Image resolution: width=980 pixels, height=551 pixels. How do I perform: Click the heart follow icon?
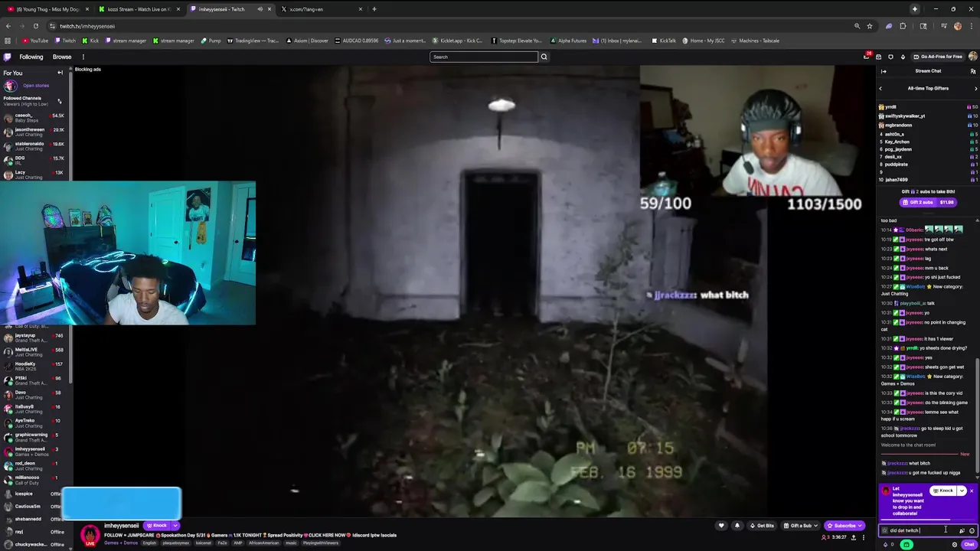pos(721,526)
